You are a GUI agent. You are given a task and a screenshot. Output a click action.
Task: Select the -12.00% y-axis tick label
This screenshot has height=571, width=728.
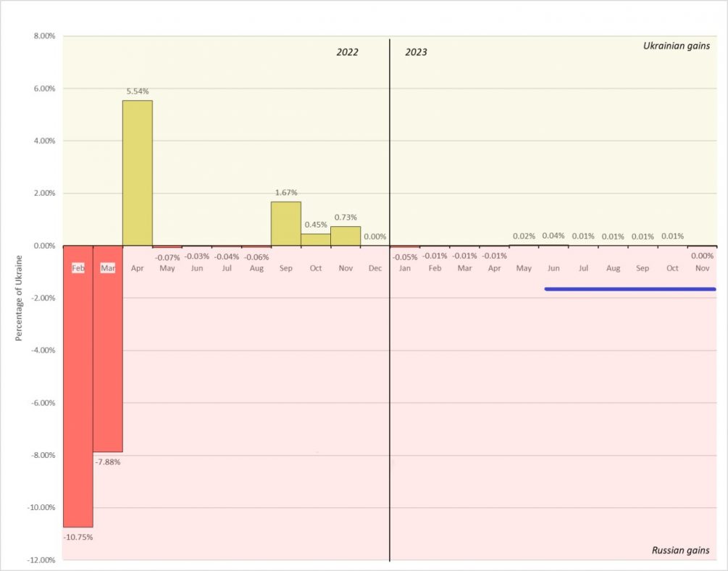tap(41, 560)
